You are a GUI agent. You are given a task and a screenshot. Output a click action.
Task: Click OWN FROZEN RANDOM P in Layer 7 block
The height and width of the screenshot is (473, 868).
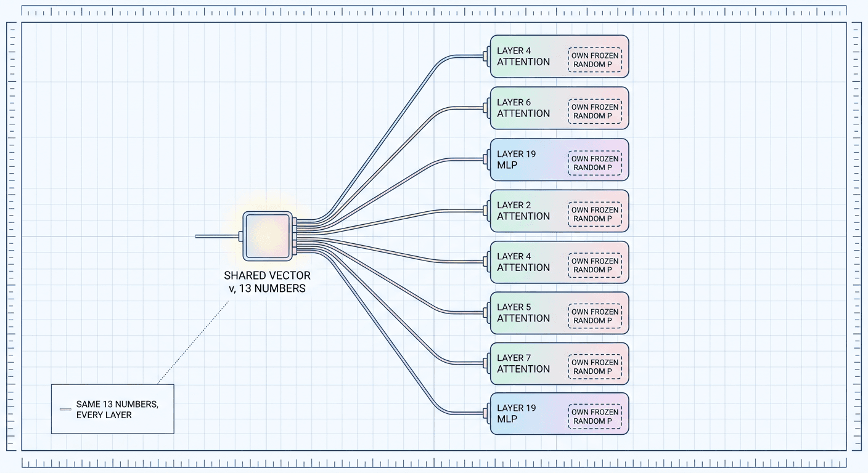tap(595, 367)
